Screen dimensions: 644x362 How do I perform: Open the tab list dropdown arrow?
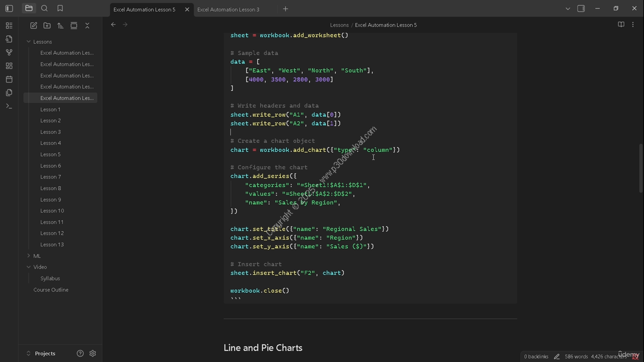click(x=568, y=9)
